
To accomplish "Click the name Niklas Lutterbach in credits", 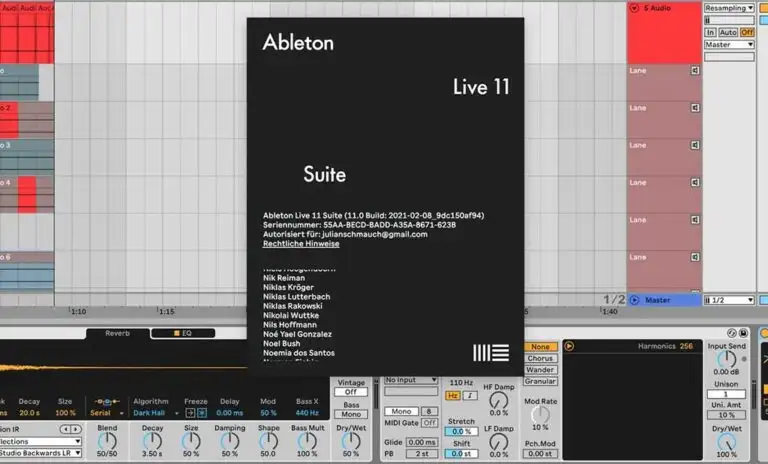I will (x=296, y=296).
